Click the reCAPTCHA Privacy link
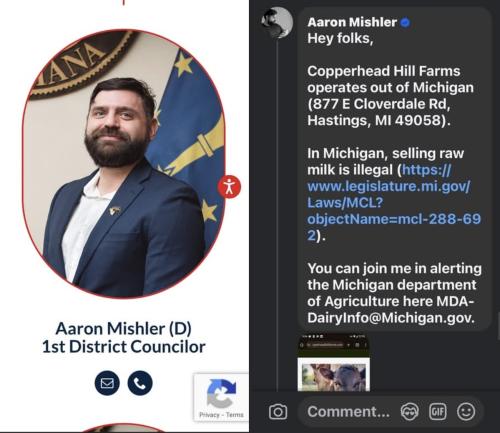500x433 pixels. point(209,415)
